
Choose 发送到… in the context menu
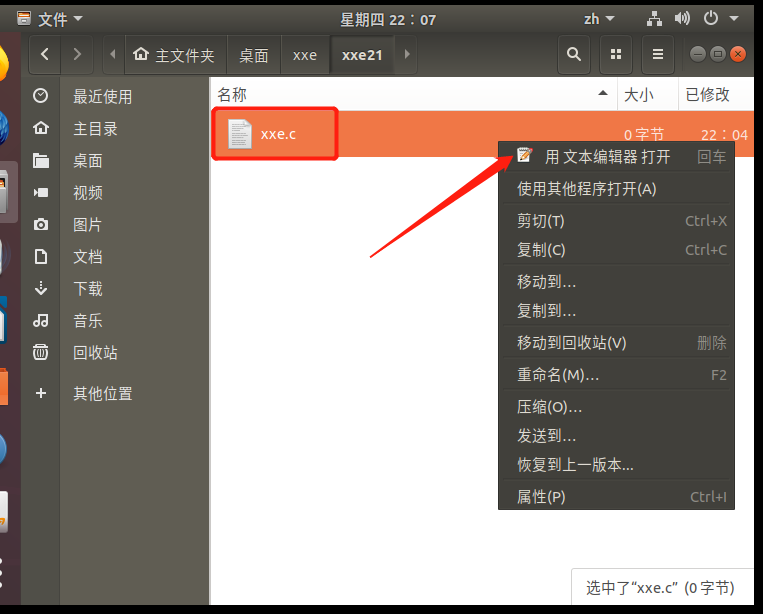point(617,435)
